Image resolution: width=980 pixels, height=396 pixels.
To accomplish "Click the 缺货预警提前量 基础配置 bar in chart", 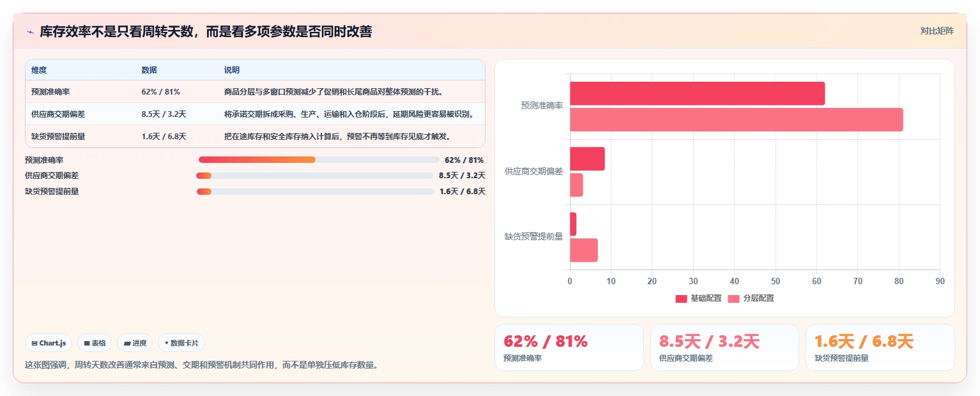I will click(x=573, y=224).
